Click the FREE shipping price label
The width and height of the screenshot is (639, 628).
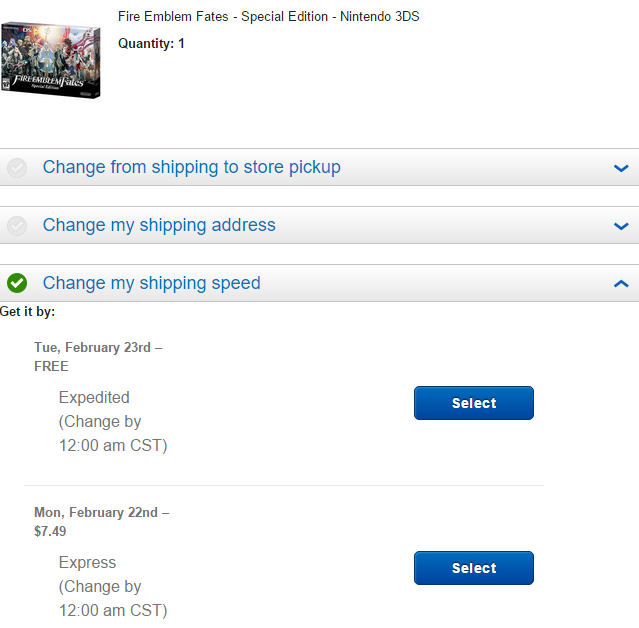[51, 366]
